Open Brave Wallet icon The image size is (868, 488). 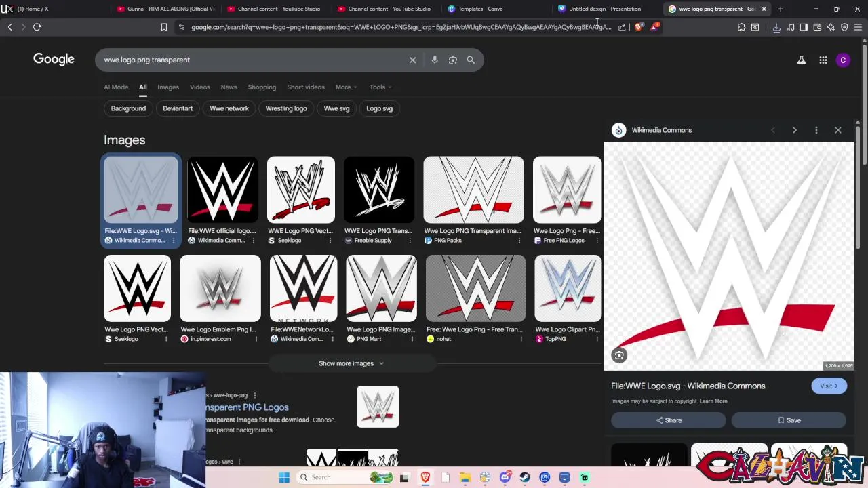tap(817, 27)
